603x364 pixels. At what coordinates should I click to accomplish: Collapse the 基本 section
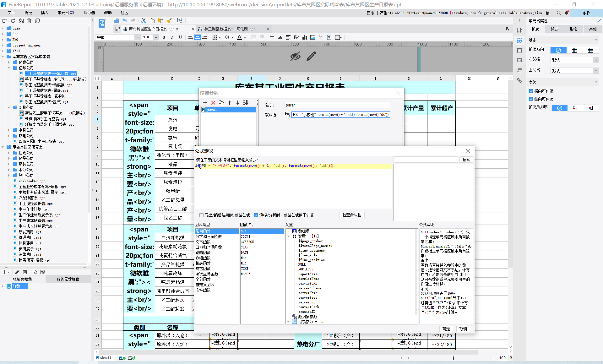click(596, 40)
